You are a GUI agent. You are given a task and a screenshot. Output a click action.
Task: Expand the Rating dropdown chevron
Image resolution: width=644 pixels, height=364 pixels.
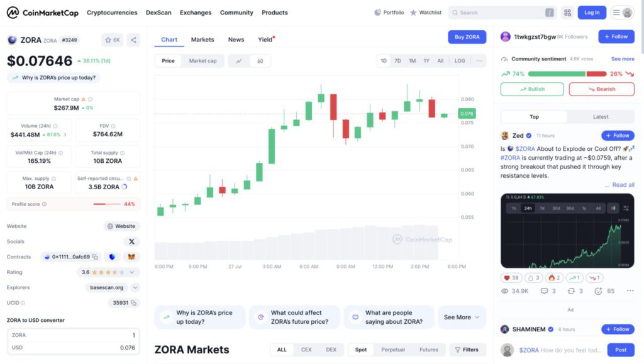[x=132, y=272]
